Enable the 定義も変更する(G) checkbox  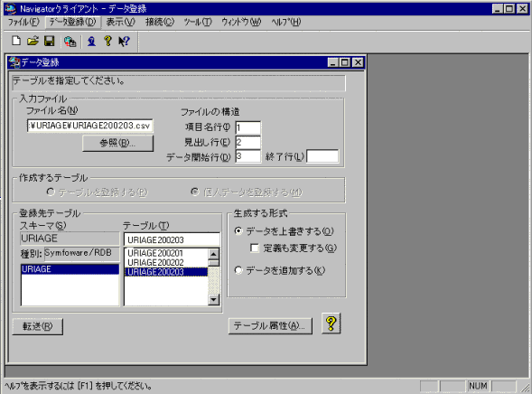255,248
